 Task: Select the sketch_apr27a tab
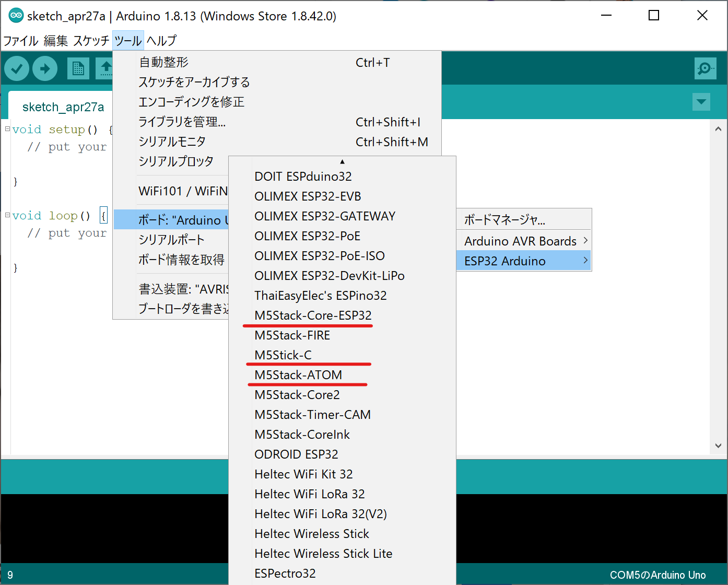pos(63,107)
